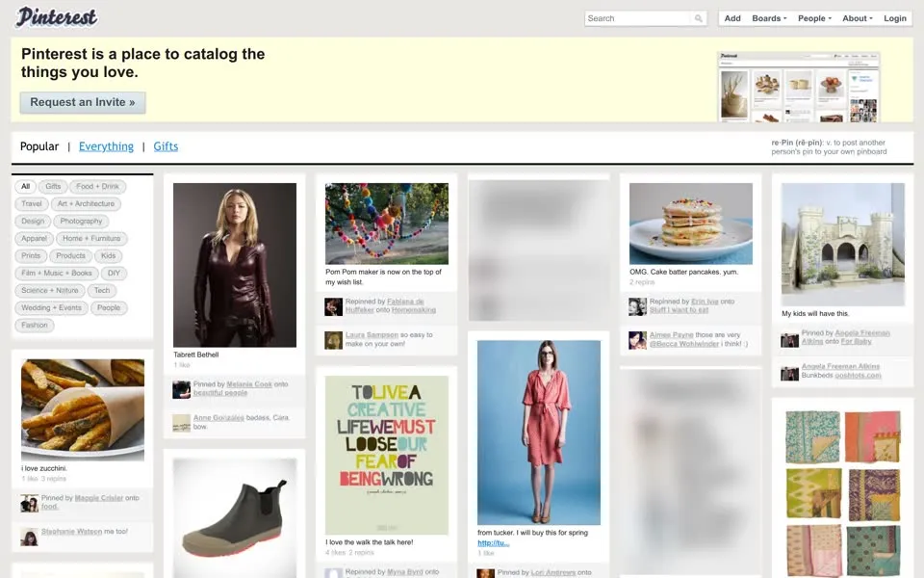Choose the Products category pill
The width and height of the screenshot is (924, 578).
tap(70, 255)
